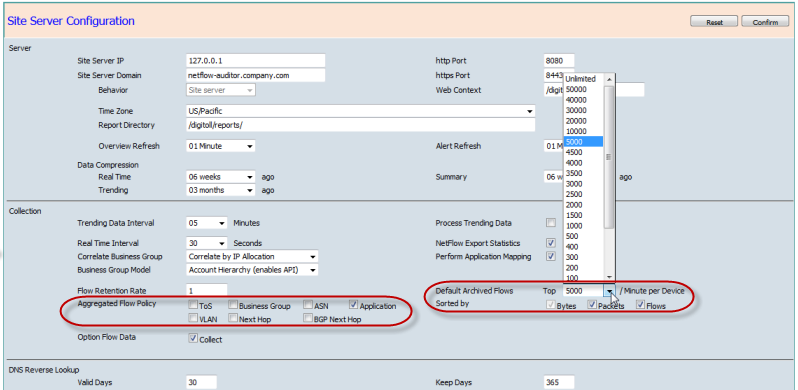Edit the Keep Days field
This screenshot has width=798, height=390.
(x=559, y=382)
